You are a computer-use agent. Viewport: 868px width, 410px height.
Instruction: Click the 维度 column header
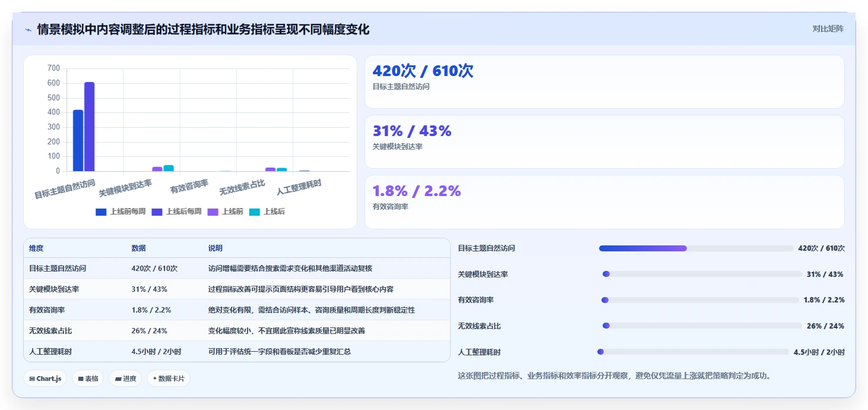(36, 248)
